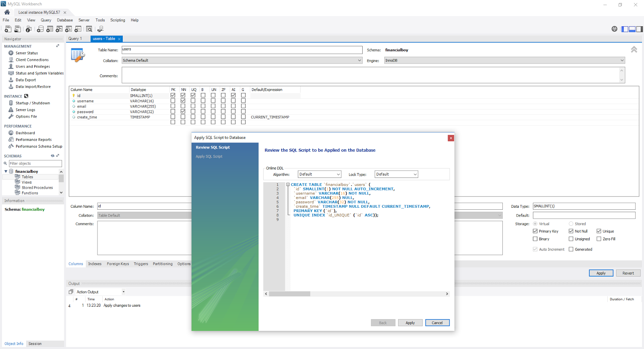Toggle AI checkbox for id column
644x349 pixels.
click(x=233, y=95)
